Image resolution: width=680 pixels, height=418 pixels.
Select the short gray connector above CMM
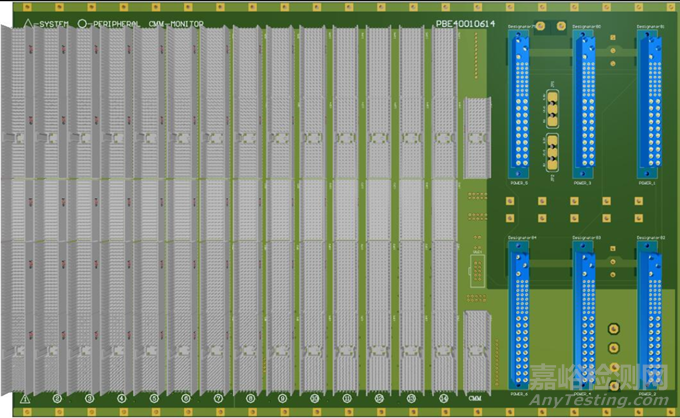475,270
